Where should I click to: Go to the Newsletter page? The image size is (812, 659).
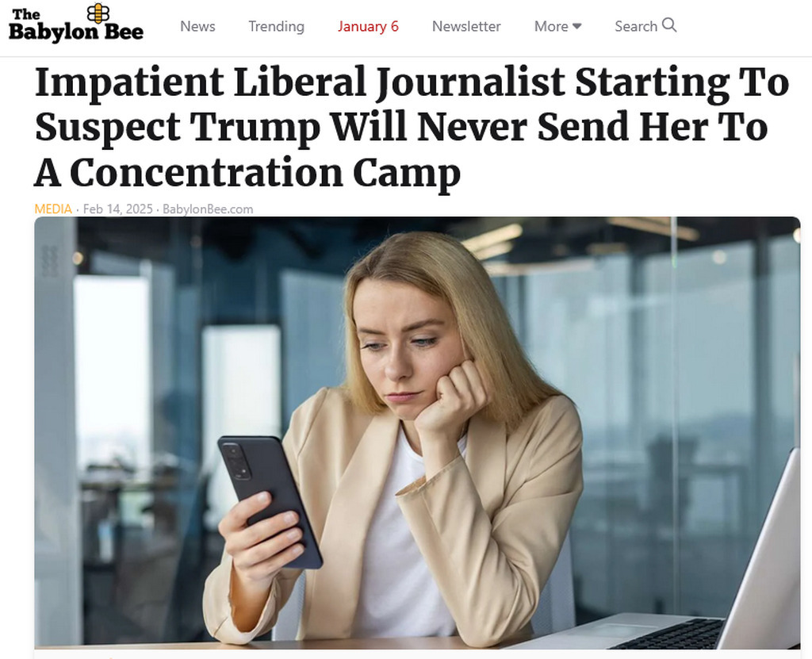(466, 26)
